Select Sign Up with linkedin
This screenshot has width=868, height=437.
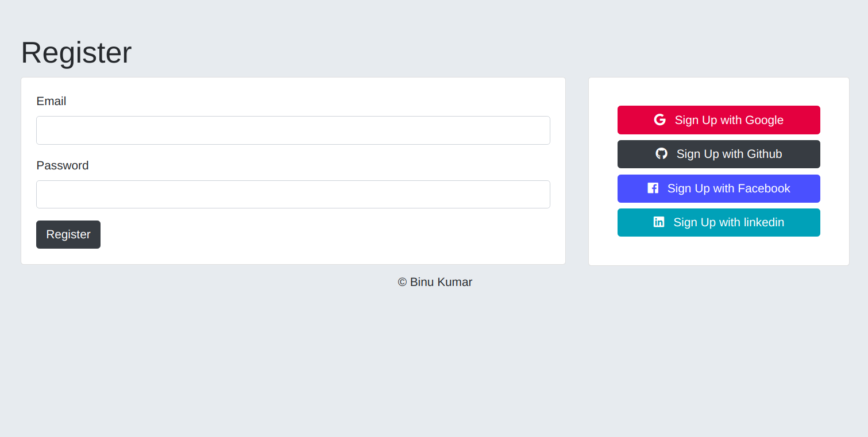pyautogui.click(x=728, y=222)
